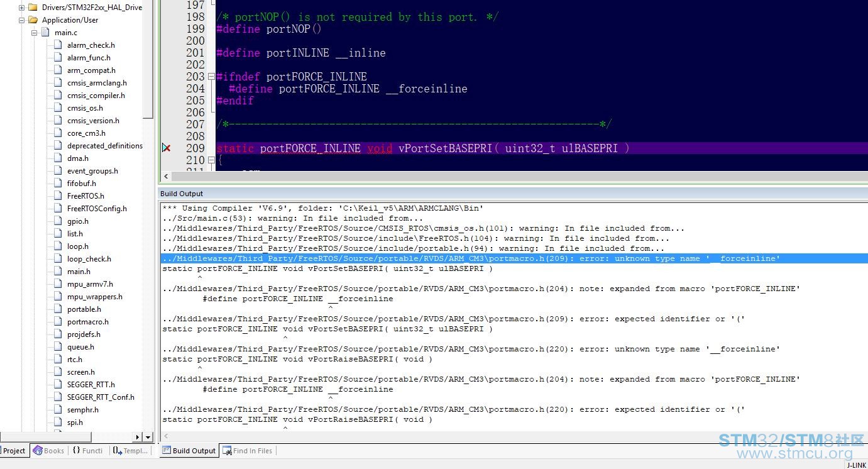Click the 'Using Compiler V6.9' output line
Image resolution: width=868 pixels, height=469 pixels.
pos(322,208)
